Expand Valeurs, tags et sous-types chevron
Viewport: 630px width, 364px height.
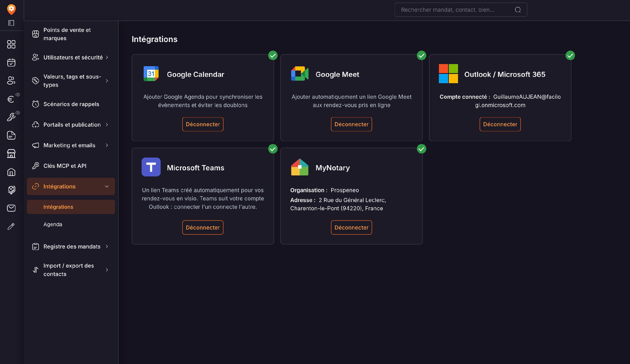[x=107, y=81]
